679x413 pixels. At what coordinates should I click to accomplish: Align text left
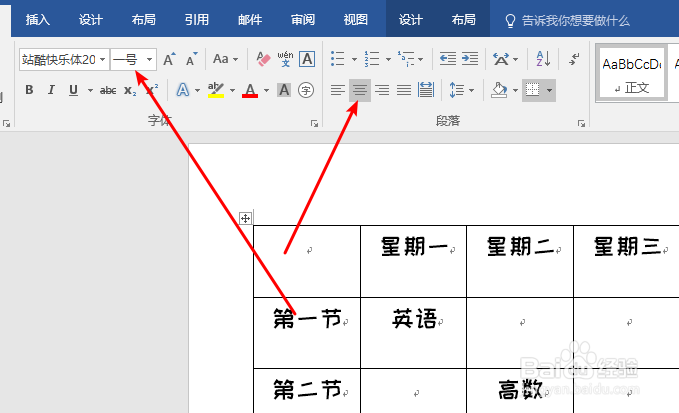coord(337,90)
